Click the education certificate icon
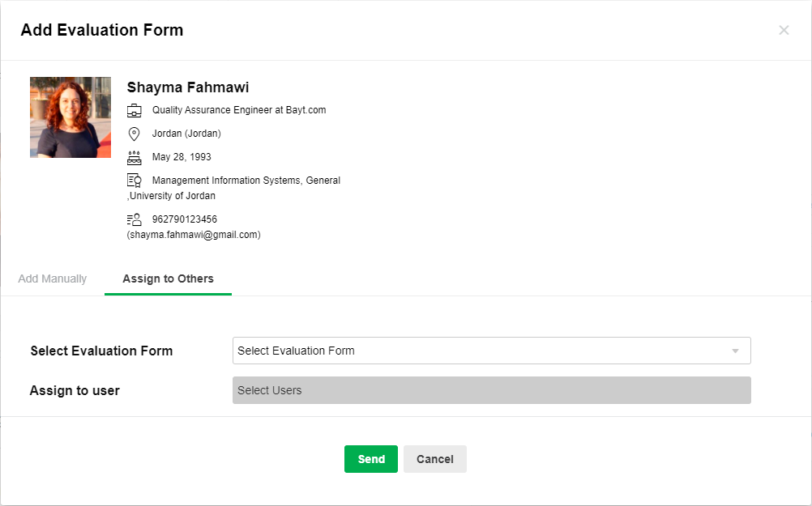812x506 pixels. [x=135, y=181]
